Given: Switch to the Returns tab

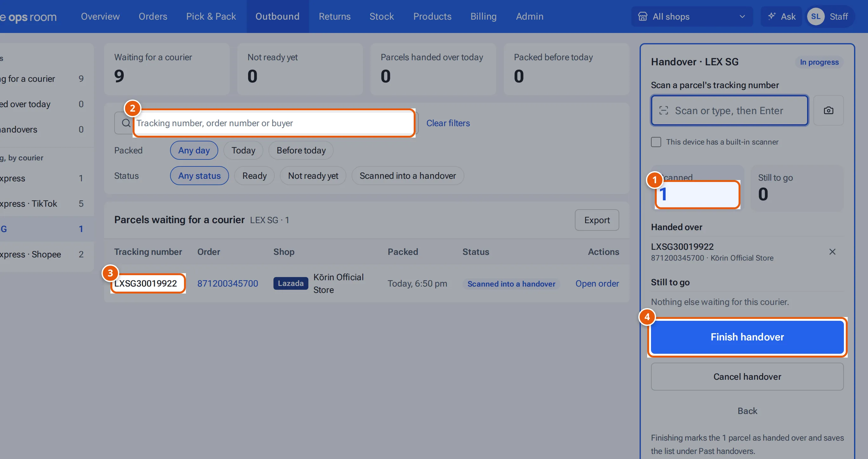Looking at the screenshot, I should (334, 16).
